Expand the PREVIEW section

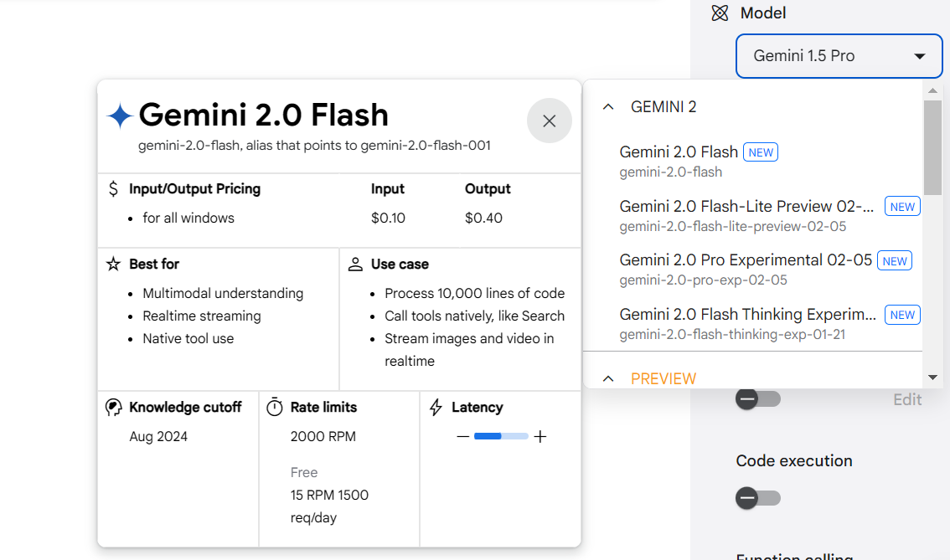(x=607, y=378)
